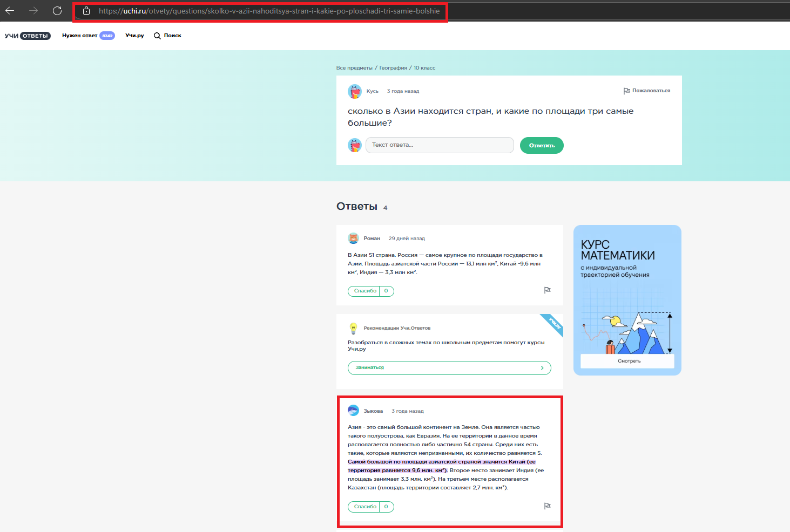Click Смотреть on the math course banner
Screen dimensions: 790x532
[x=629, y=361]
